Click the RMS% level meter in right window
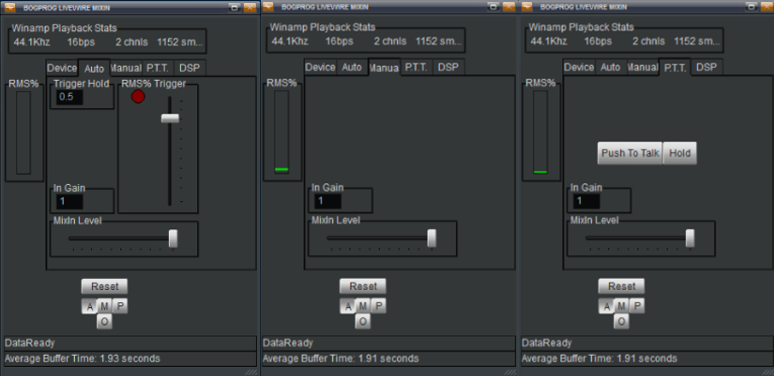774x376 pixels. [x=541, y=132]
